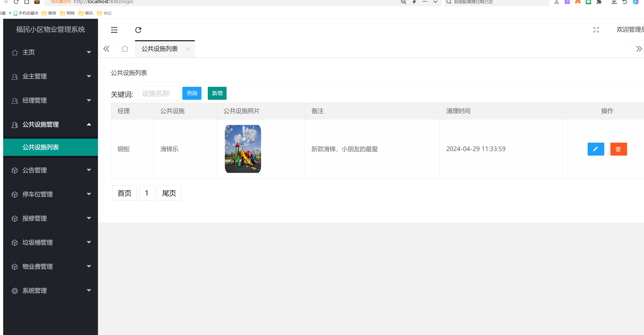Select page 1 in pagination

[147, 193]
